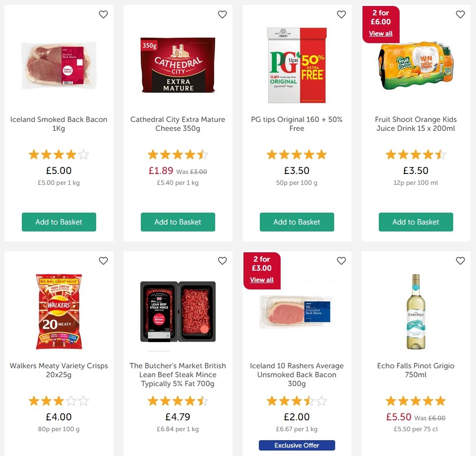Add PG tips Original to the basket
Screen dimensions: 476x456
click(297, 222)
